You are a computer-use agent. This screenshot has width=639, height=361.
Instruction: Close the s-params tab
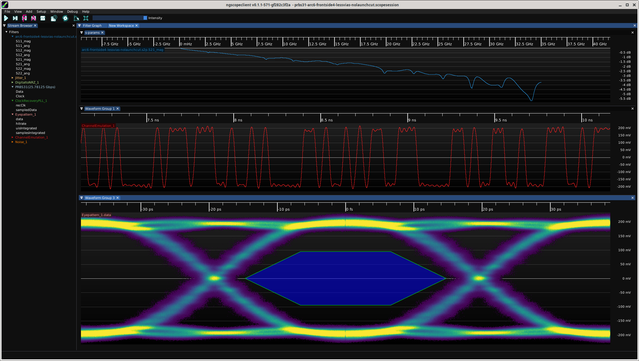[x=102, y=33]
